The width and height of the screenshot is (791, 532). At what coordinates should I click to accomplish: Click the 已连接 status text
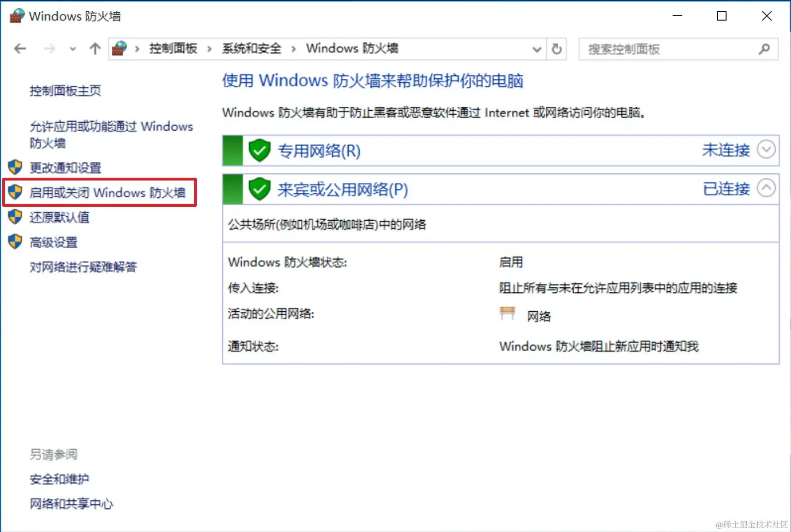726,189
